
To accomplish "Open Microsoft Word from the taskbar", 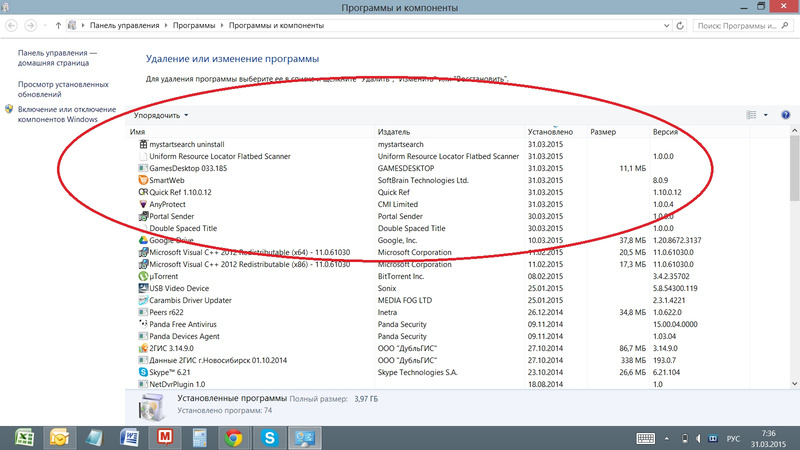I will tap(128, 437).
